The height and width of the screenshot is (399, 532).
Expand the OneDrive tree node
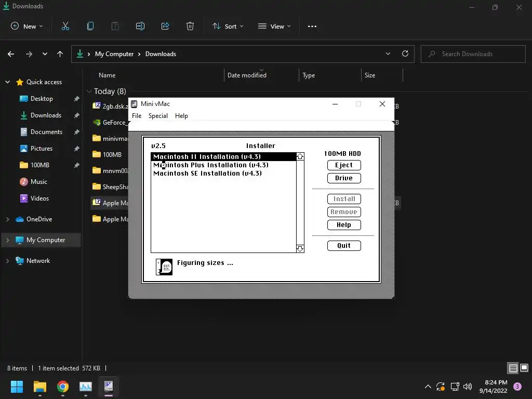pos(7,219)
